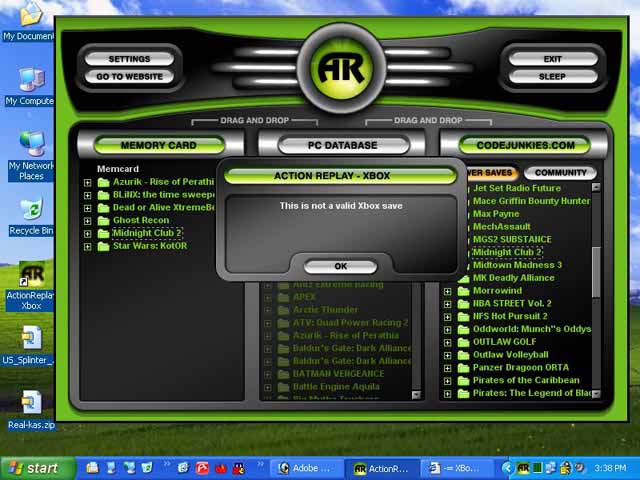The width and height of the screenshot is (640, 480).
Task: Expand the Oddworld: Munch's Oddysee node
Action: (x=447, y=330)
